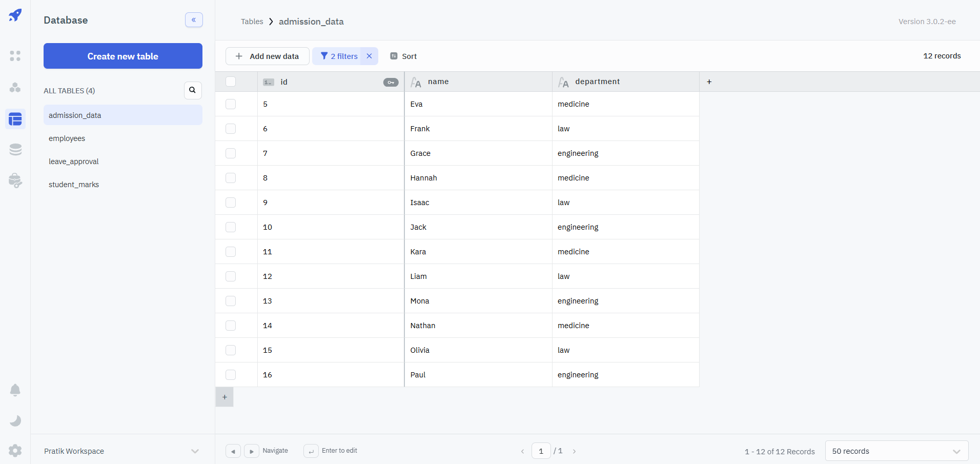Open the 50 records page size dropdown
Image resolution: width=980 pixels, height=464 pixels.
point(896,451)
